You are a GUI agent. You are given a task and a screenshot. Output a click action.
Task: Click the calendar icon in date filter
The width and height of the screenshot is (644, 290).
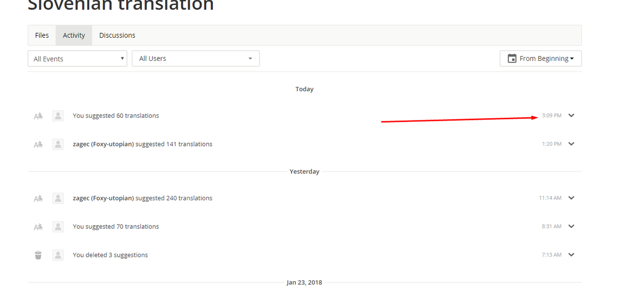(x=512, y=58)
